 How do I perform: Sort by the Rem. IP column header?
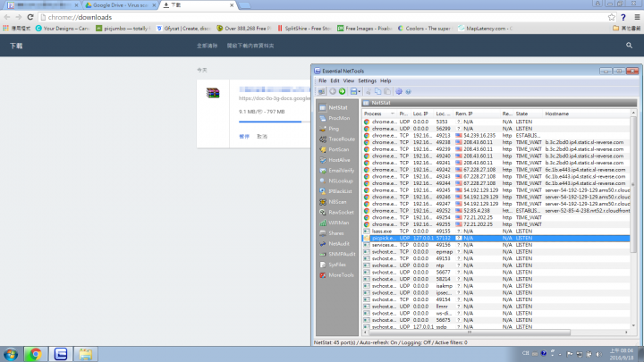tap(477, 114)
